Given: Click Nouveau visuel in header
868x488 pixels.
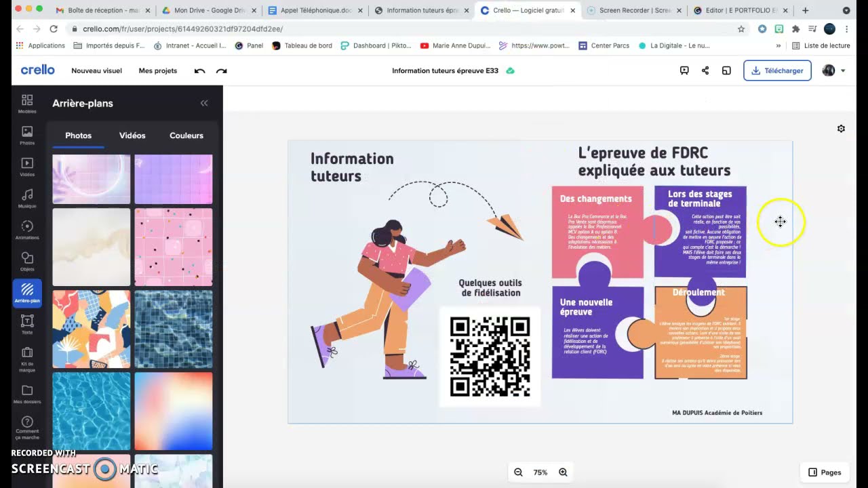Looking at the screenshot, I should [x=97, y=70].
